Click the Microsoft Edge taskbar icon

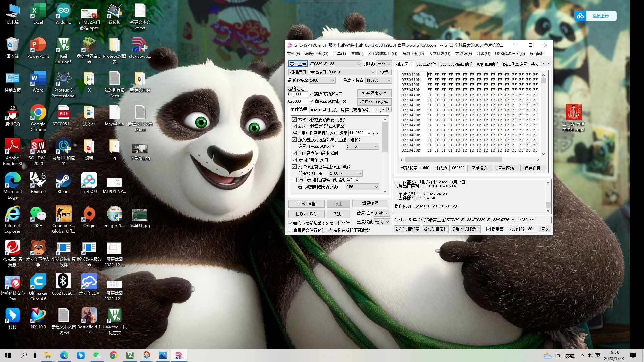pos(64,355)
